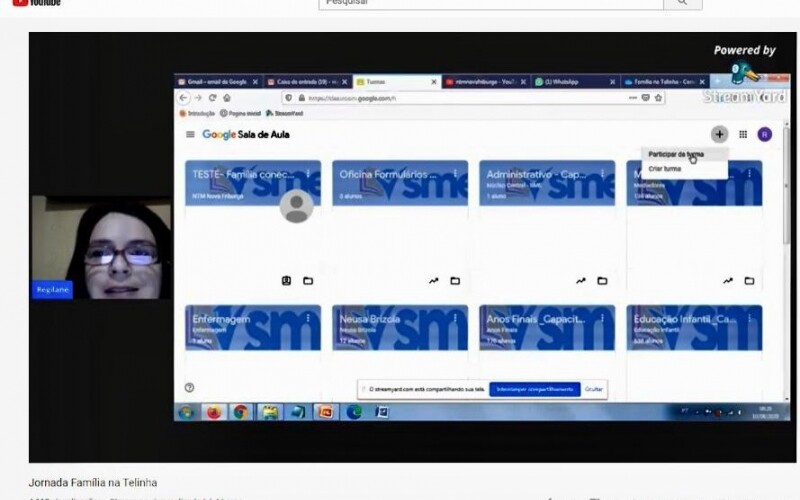Click the 'Interromper compartilhamento' button
The image size is (800, 500).
(534, 389)
